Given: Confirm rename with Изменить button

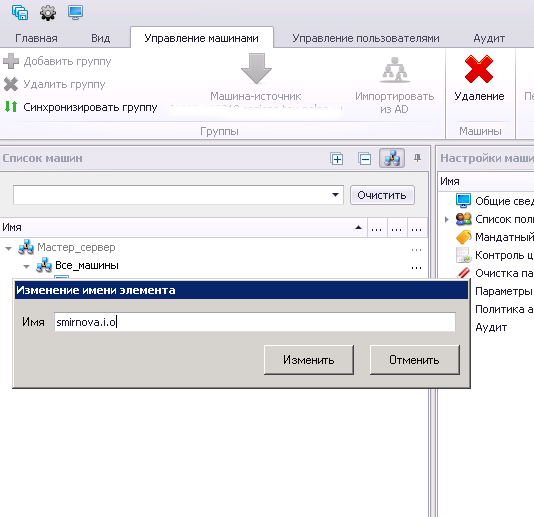Looking at the screenshot, I should [x=309, y=360].
